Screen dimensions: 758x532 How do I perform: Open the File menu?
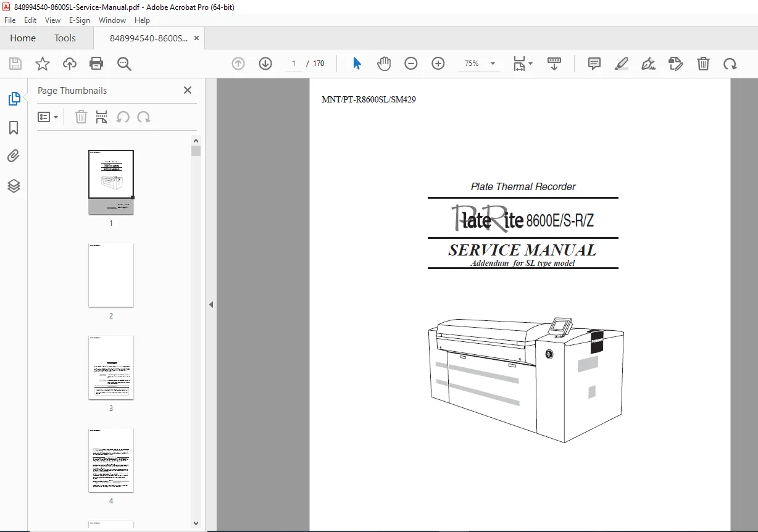tap(10, 20)
